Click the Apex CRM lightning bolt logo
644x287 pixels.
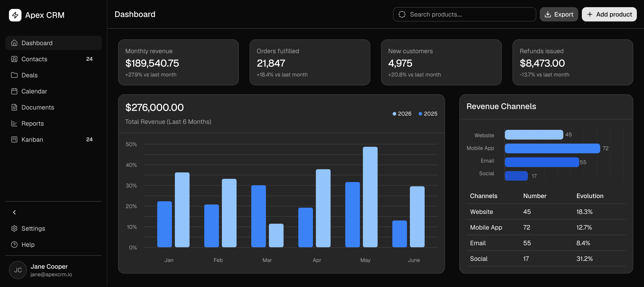point(15,15)
